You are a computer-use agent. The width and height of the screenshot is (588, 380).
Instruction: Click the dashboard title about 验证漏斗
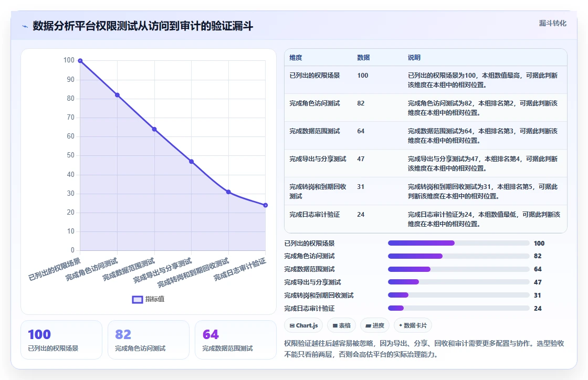pos(143,26)
